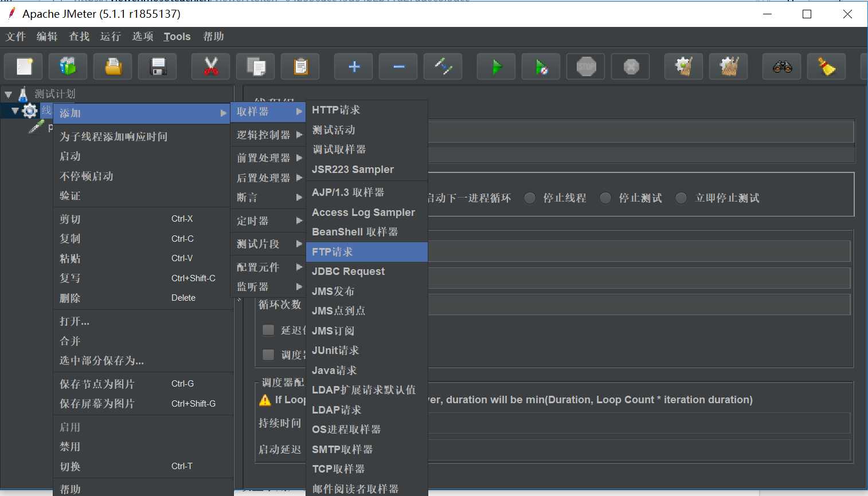
Task: Select BeanShell 取样器 entry
Action: 367,232
